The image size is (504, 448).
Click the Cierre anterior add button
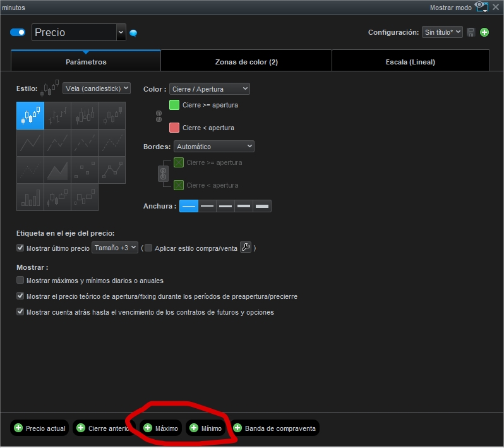[104, 428]
